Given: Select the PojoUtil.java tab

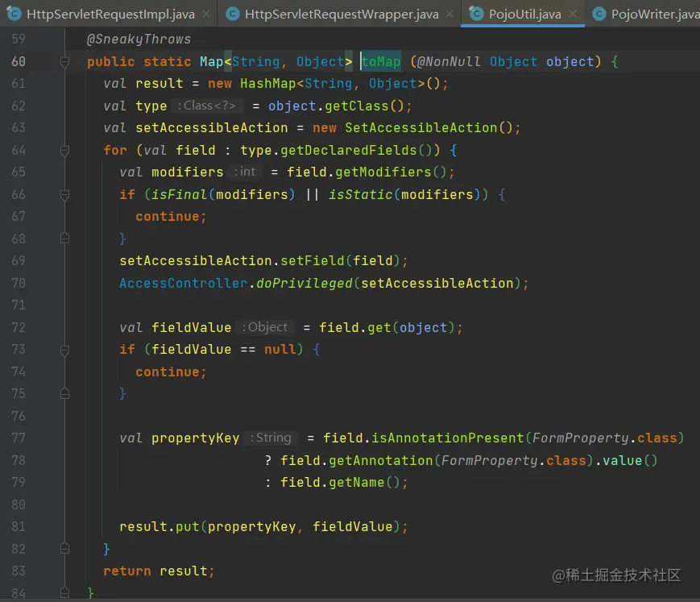Looking at the screenshot, I should 524,15.
